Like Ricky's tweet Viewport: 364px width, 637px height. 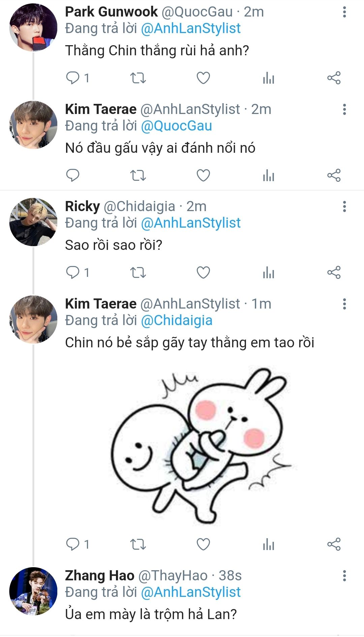click(x=203, y=273)
